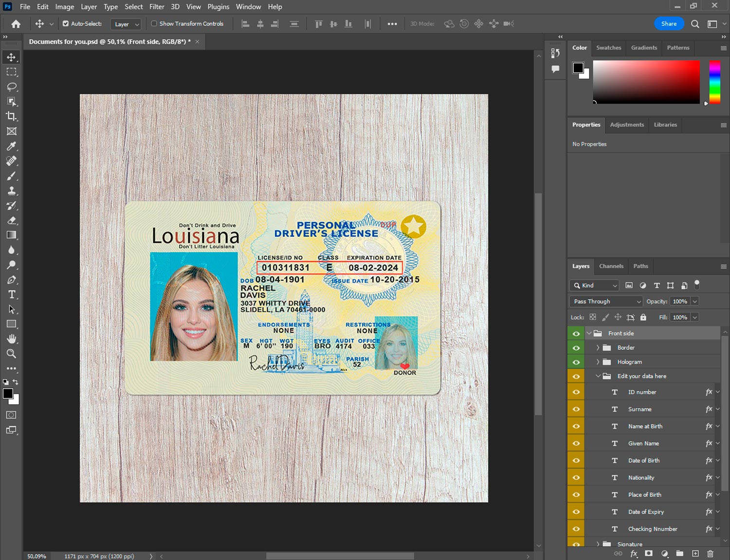Screen dimensions: 730x560
Task: Open the search magnifier beside Share
Action: click(695, 24)
